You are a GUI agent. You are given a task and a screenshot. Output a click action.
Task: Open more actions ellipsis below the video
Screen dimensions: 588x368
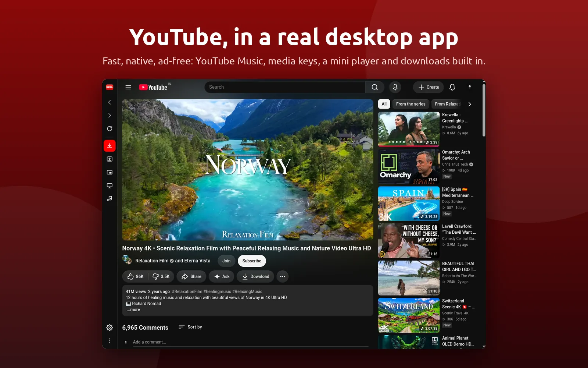(283, 276)
